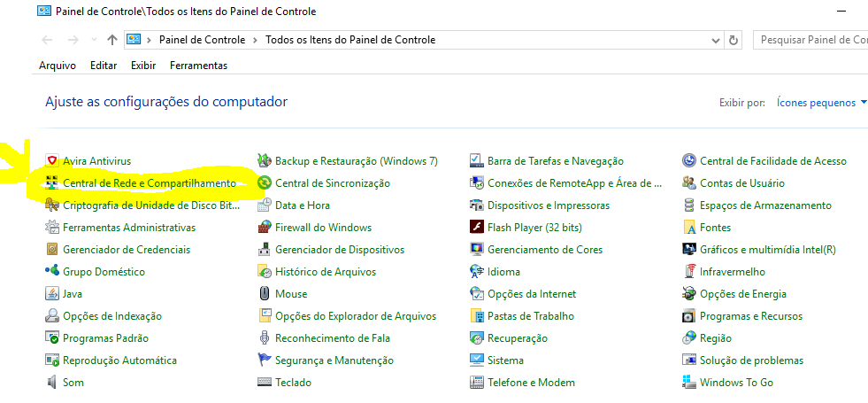
Task: Open the Reconhecimento de Fala link
Action: (333, 338)
